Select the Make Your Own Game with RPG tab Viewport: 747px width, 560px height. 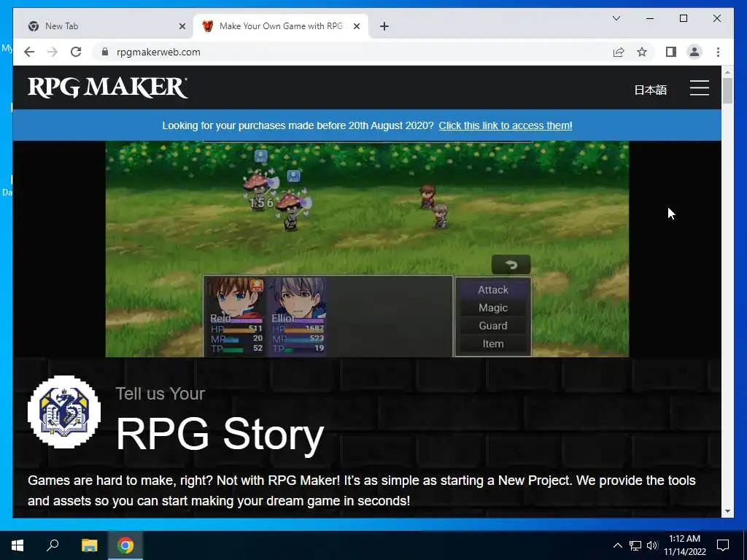pyautogui.click(x=281, y=26)
